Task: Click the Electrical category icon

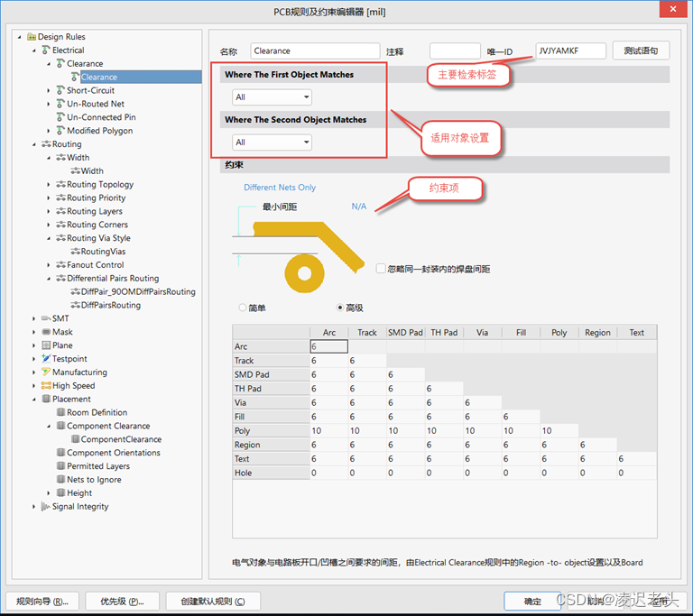Action: tap(46, 51)
